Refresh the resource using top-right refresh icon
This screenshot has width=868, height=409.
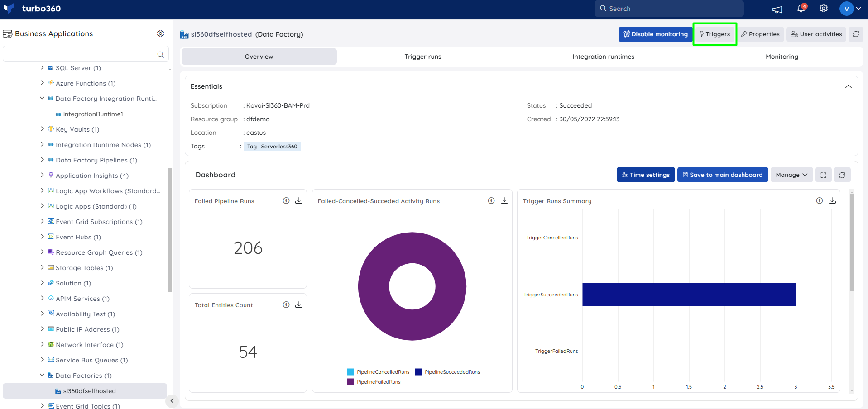(x=856, y=34)
